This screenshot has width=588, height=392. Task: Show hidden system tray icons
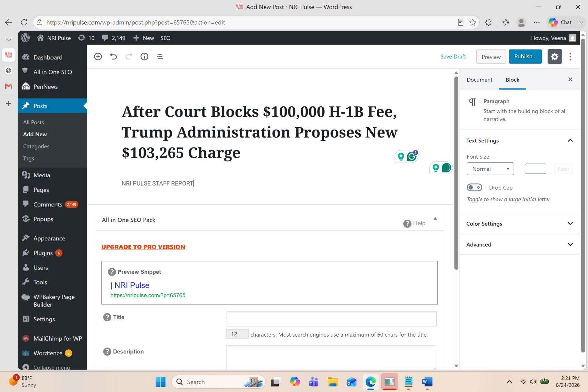(x=509, y=382)
